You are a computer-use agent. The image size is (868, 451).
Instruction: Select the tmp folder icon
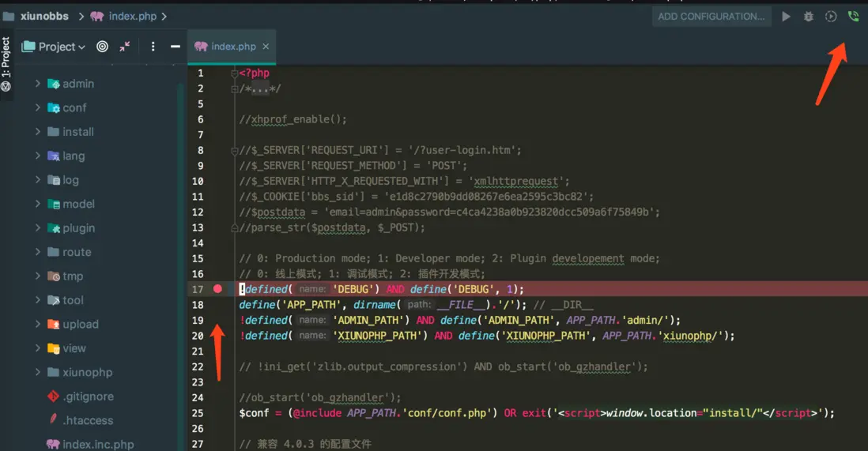[53, 276]
